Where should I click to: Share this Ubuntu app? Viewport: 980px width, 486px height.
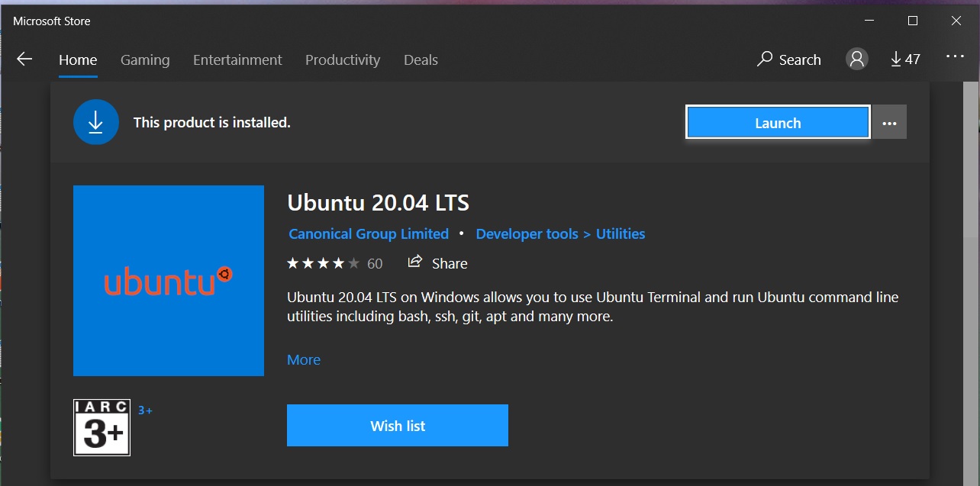tap(437, 263)
